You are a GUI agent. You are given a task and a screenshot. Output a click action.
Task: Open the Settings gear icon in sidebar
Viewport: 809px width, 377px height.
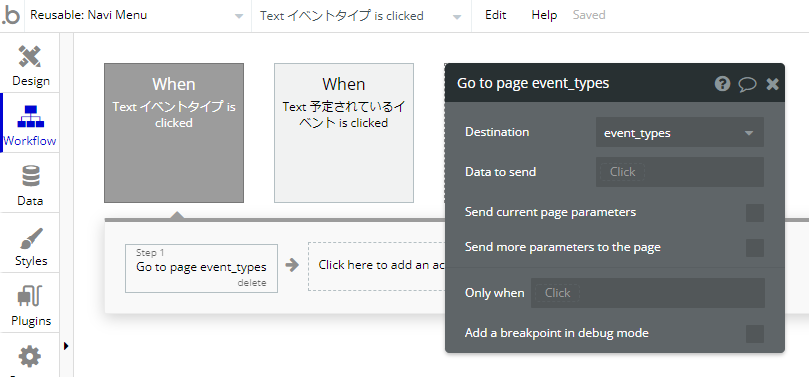30,357
